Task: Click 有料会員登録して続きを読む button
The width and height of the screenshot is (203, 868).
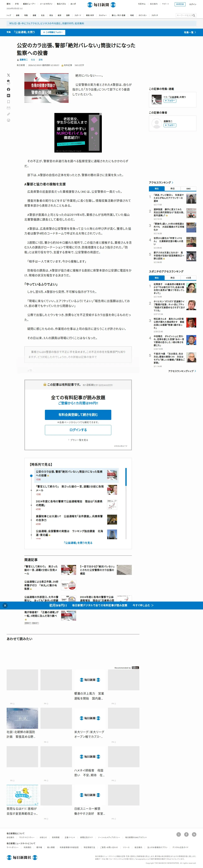Action: 78,415
